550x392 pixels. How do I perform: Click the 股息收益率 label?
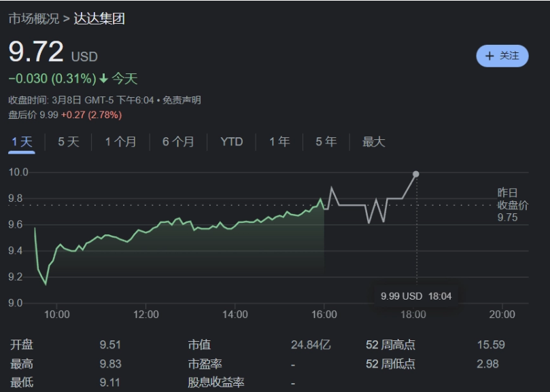point(216,382)
